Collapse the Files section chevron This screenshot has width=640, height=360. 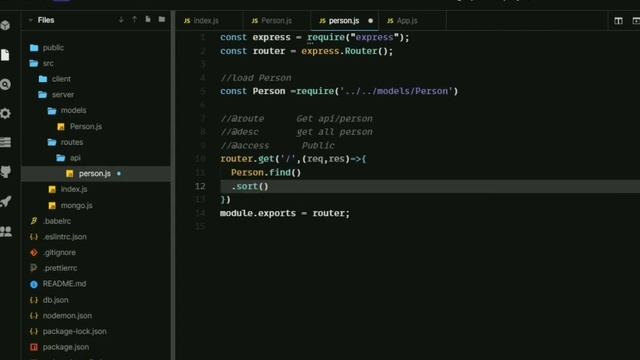point(30,20)
